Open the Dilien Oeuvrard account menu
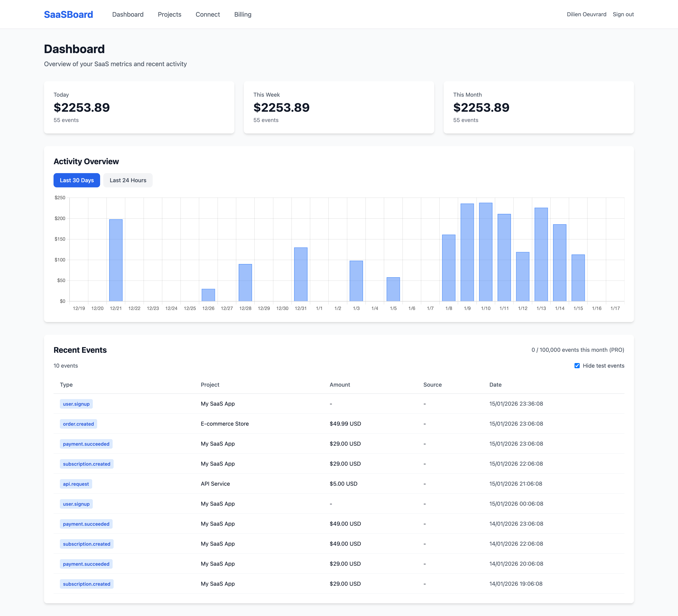 pyautogui.click(x=587, y=14)
